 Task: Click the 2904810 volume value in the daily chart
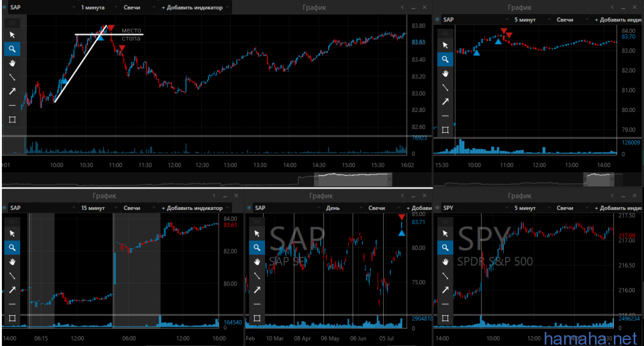pyautogui.click(x=421, y=319)
